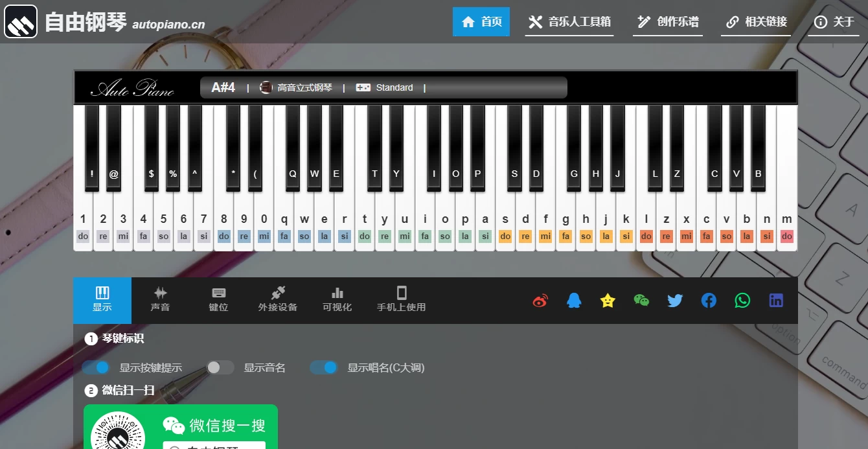Image resolution: width=868 pixels, height=449 pixels.
Task: Open the 高音立式钢琴 instrument selector
Action: pos(297,87)
